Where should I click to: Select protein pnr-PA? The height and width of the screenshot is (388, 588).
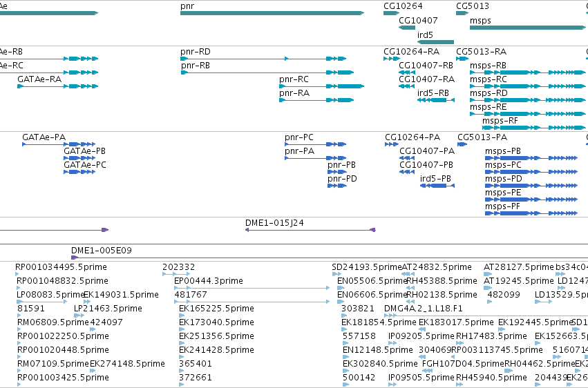coord(315,158)
